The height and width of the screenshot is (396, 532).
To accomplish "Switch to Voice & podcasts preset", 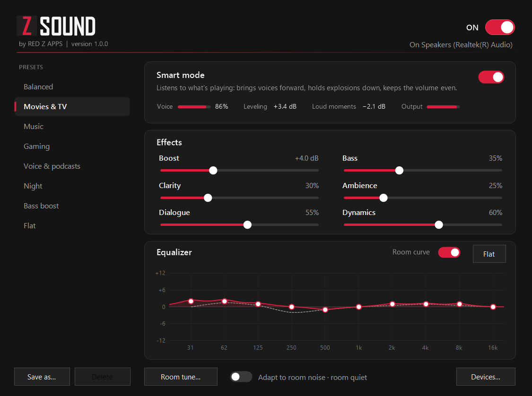I will [72, 166].
